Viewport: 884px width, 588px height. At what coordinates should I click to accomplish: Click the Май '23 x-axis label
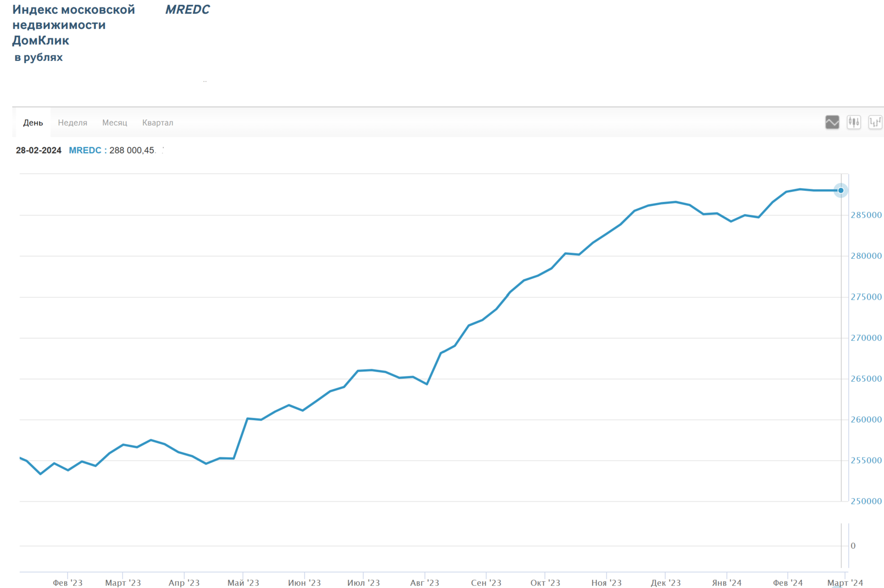(x=243, y=583)
